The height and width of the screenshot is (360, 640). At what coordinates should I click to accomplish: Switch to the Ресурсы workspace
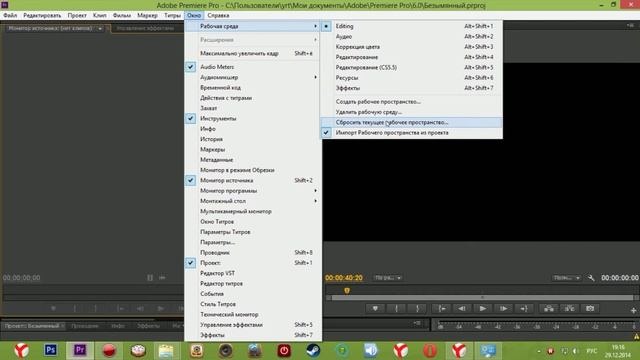pos(412,78)
